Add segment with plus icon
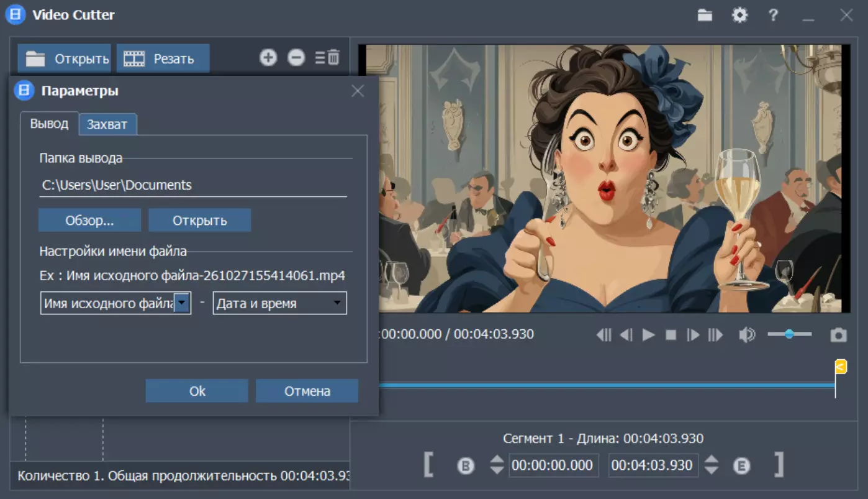The height and width of the screenshot is (499, 868). [x=268, y=58]
